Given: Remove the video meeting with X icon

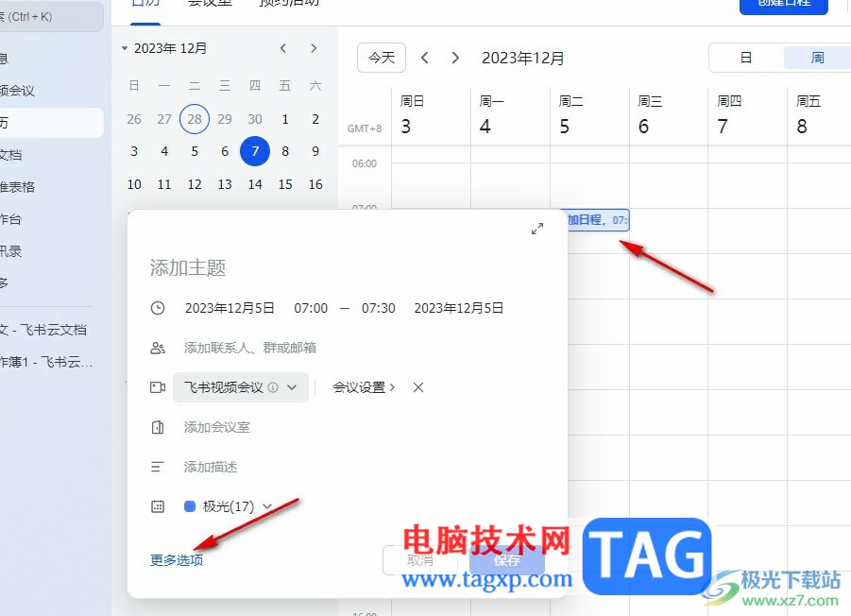Looking at the screenshot, I should point(417,387).
